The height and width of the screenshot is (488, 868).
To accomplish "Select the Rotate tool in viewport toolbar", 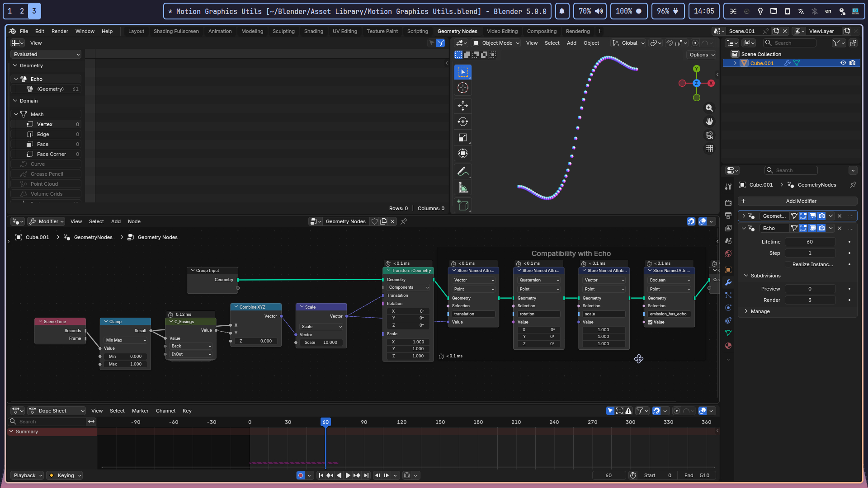I will (462, 122).
